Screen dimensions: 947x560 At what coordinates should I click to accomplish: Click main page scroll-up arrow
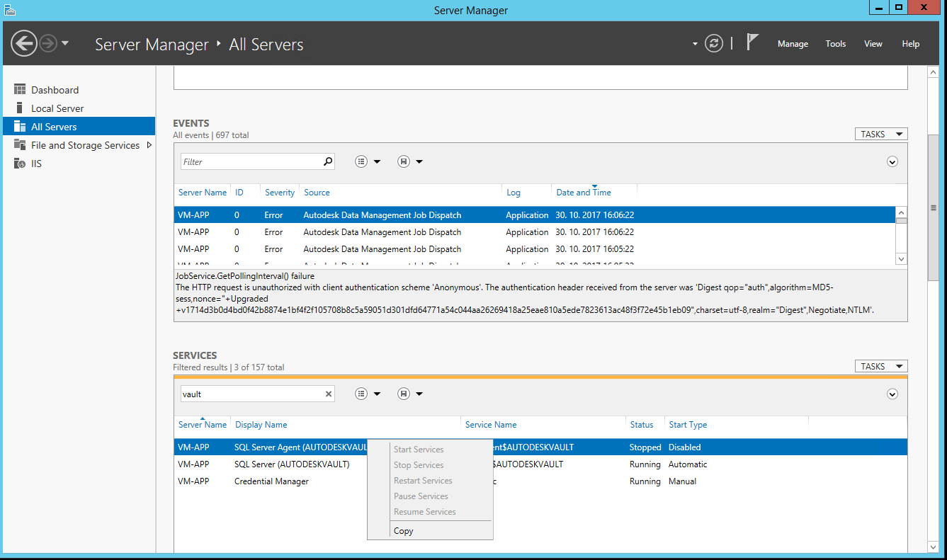(934, 72)
